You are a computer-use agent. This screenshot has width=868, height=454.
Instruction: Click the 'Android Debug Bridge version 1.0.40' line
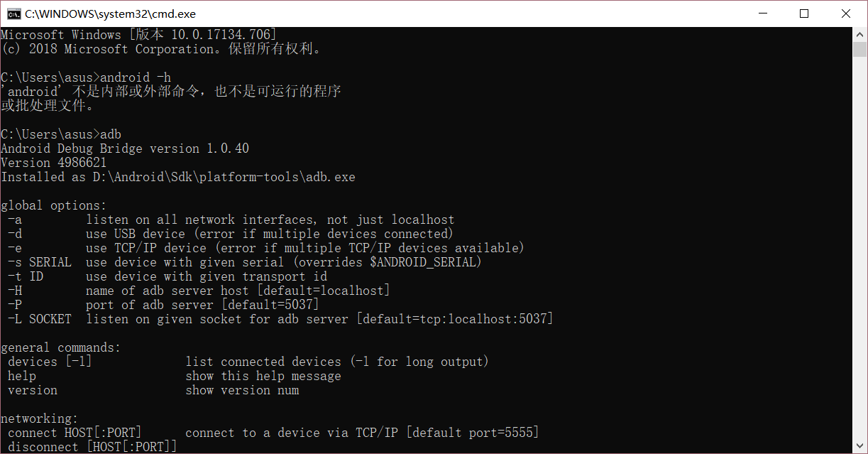(125, 148)
